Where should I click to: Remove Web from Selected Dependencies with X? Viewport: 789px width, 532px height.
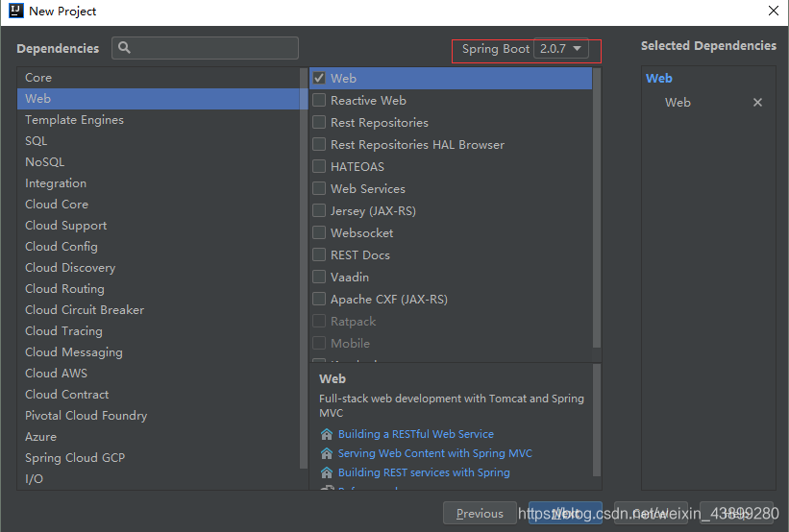(x=757, y=103)
